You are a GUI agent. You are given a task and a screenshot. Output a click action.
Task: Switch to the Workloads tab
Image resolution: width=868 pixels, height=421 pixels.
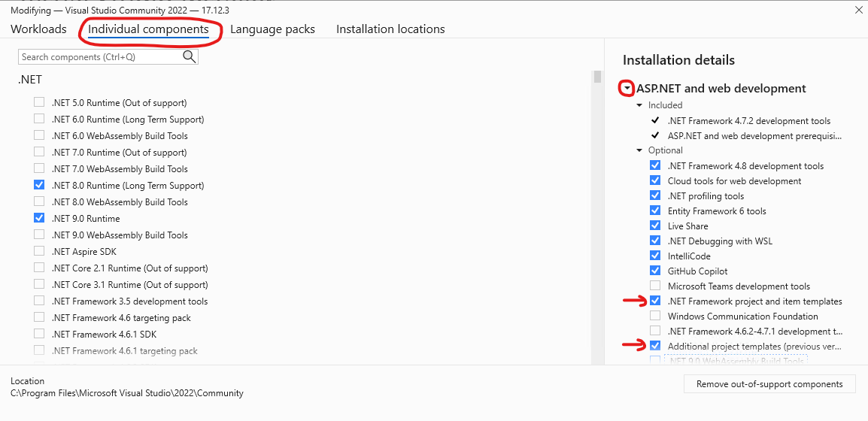coord(39,29)
